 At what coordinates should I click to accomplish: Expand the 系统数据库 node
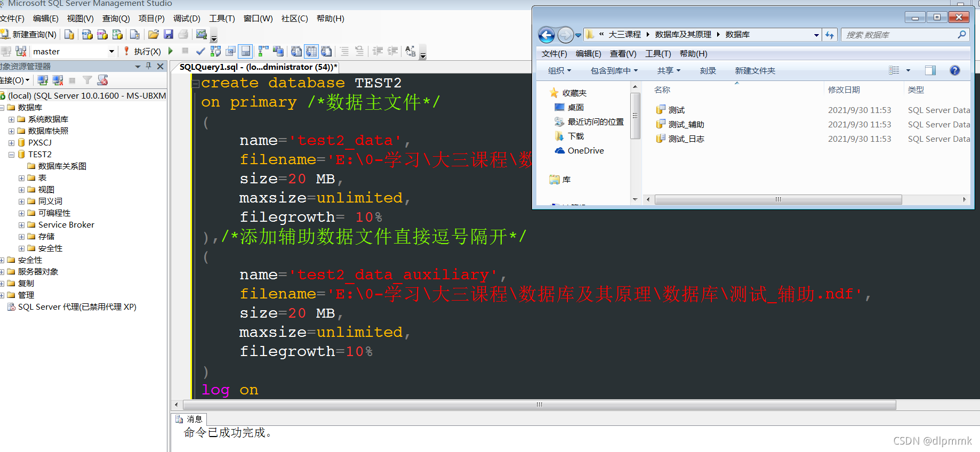pos(11,119)
